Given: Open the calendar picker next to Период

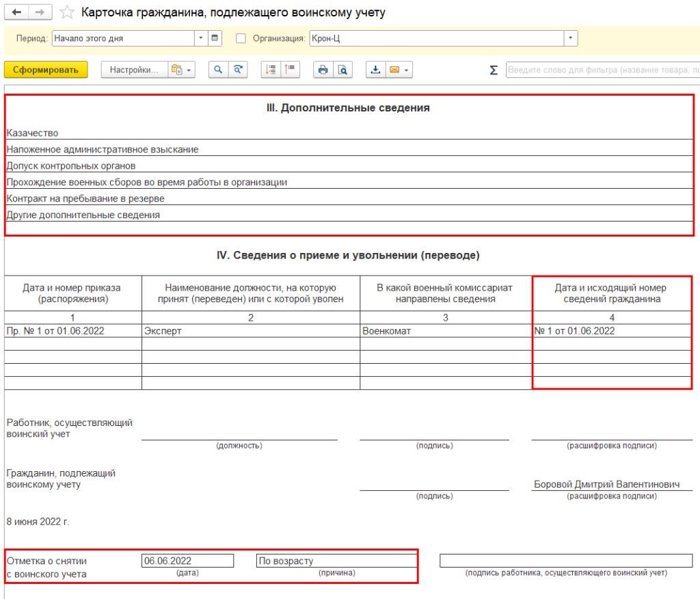Looking at the screenshot, I should tap(215, 38).
